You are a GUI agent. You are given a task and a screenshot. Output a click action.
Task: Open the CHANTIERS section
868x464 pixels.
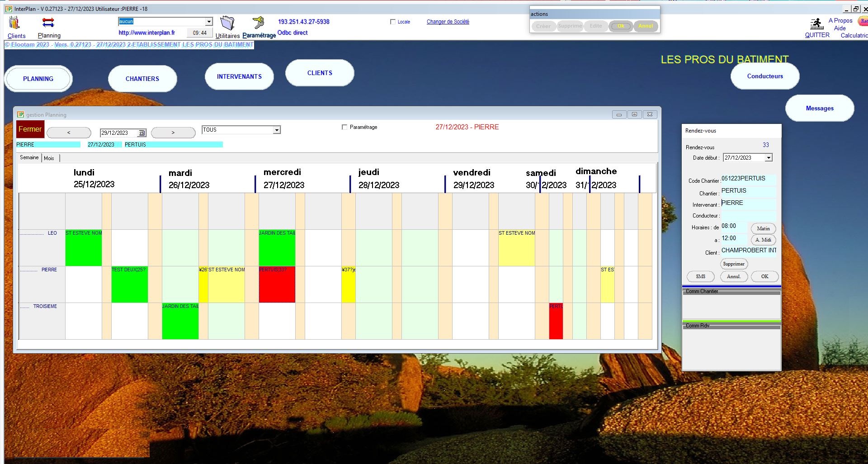(142, 79)
